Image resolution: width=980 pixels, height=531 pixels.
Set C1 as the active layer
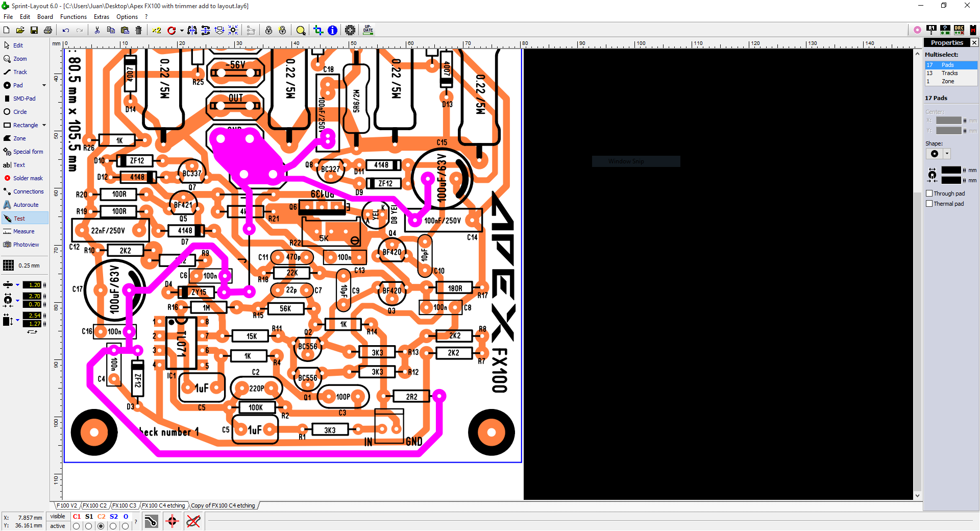coord(77,526)
